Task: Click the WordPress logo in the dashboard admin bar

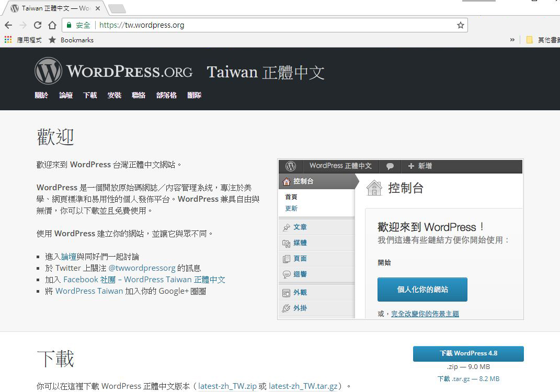Action: pyautogui.click(x=291, y=166)
